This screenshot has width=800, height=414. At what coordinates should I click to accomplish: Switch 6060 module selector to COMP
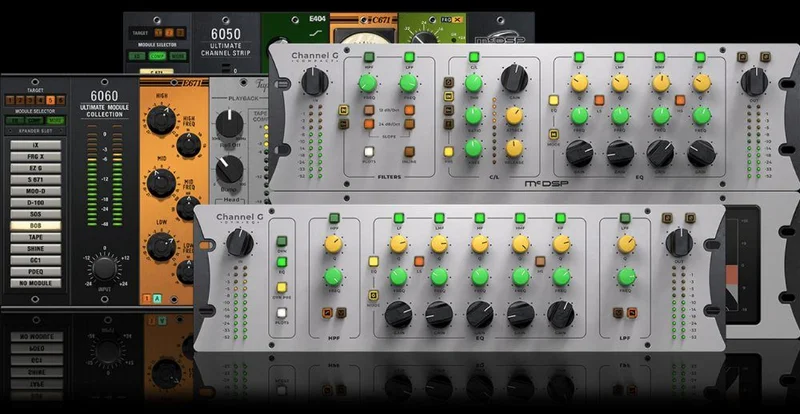point(34,121)
